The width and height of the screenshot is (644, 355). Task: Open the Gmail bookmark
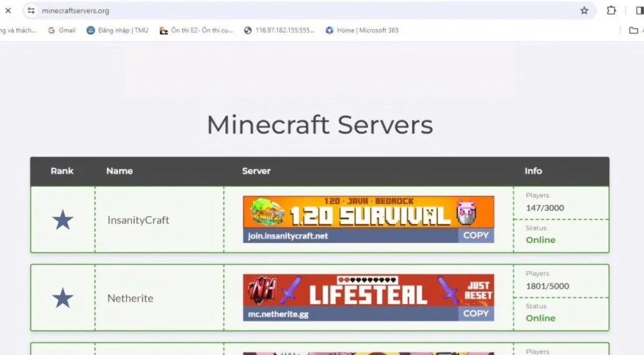point(62,30)
